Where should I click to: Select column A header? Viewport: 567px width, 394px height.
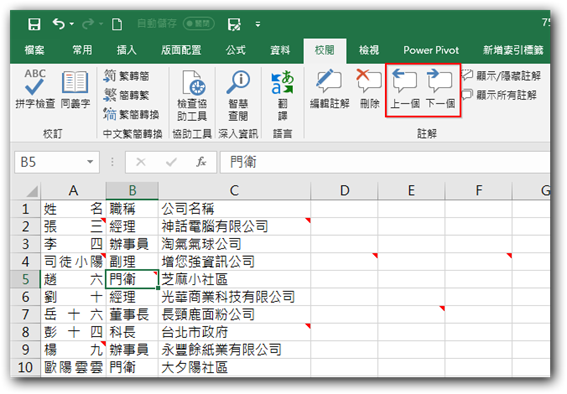click(x=73, y=190)
